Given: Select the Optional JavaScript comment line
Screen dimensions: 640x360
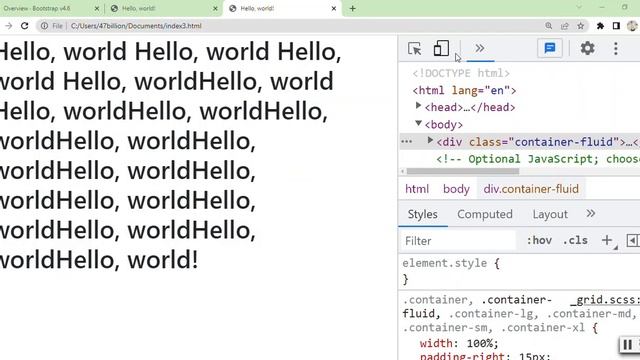Looking at the screenshot, I should click(x=538, y=159).
